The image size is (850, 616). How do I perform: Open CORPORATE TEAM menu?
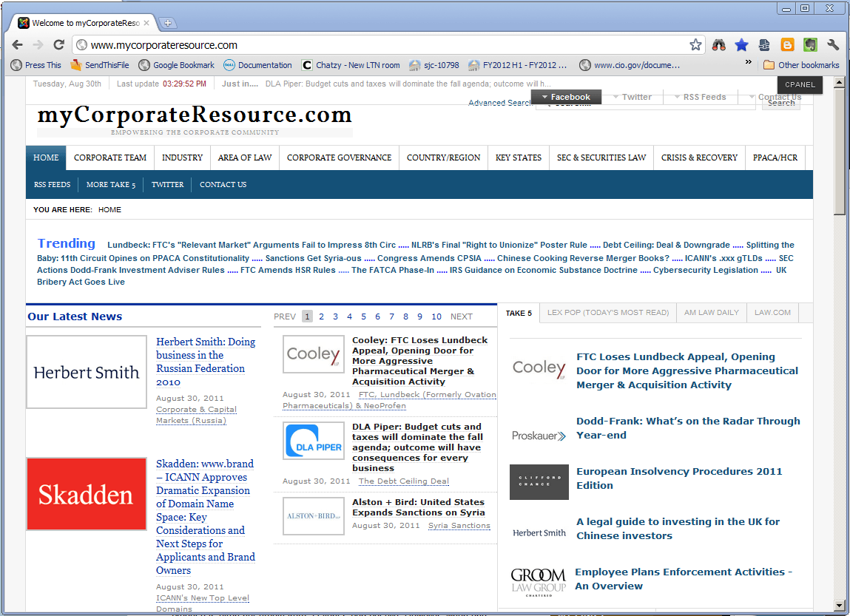(110, 158)
